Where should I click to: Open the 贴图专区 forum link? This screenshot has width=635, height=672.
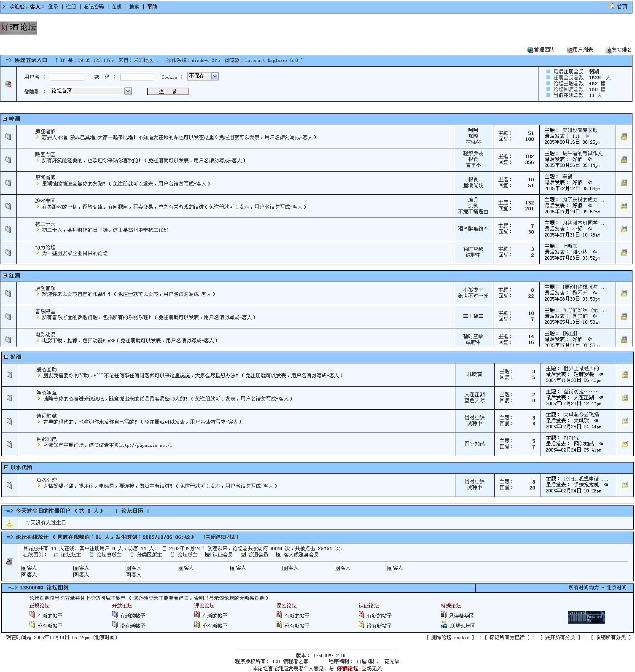coord(45,155)
